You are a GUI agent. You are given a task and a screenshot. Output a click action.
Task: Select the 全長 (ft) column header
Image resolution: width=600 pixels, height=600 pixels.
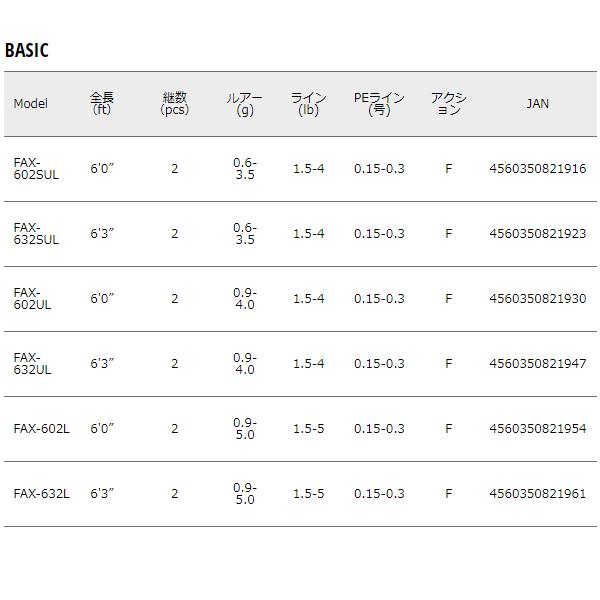pyautogui.click(x=102, y=104)
